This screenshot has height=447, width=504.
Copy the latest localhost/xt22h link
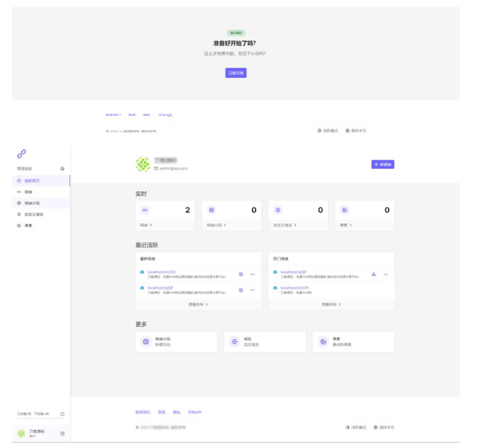pos(241,274)
